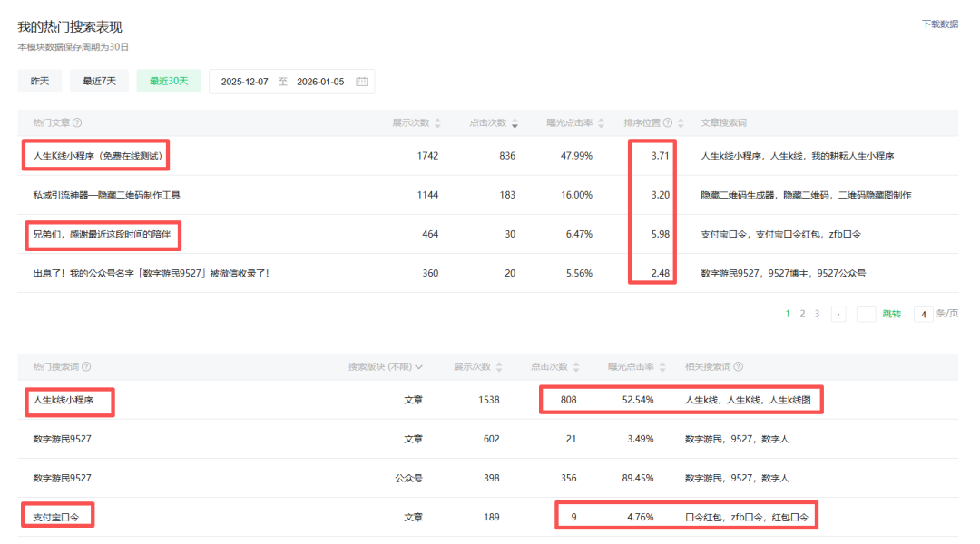This screenshot has width=980, height=544.
Task: Click the 公众号 section cell
Action: (x=408, y=479)
